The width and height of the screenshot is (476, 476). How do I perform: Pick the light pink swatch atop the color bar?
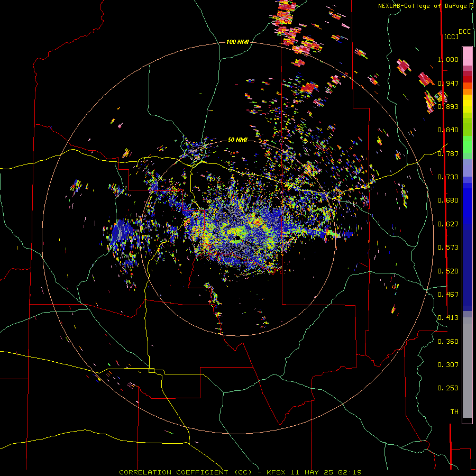[x=467, y=56]
